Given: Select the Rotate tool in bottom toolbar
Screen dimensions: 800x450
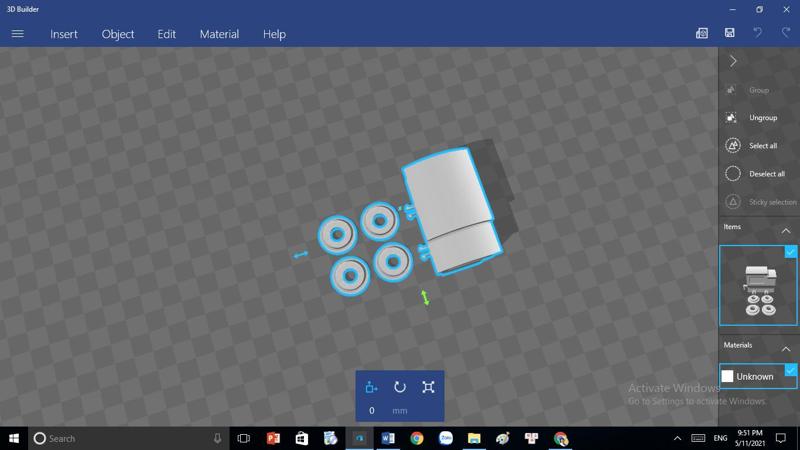Looking at the screenshot, I should coord(400,387).
